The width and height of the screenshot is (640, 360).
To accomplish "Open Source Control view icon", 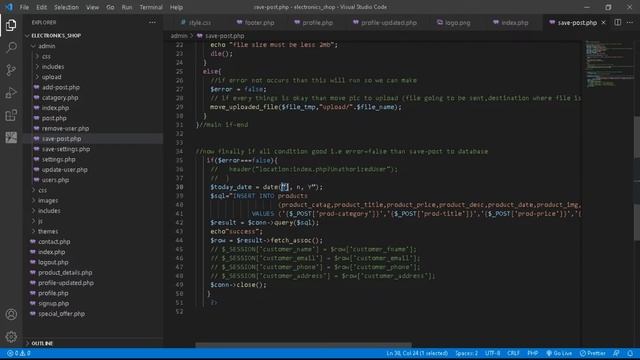I will (11, 70).
